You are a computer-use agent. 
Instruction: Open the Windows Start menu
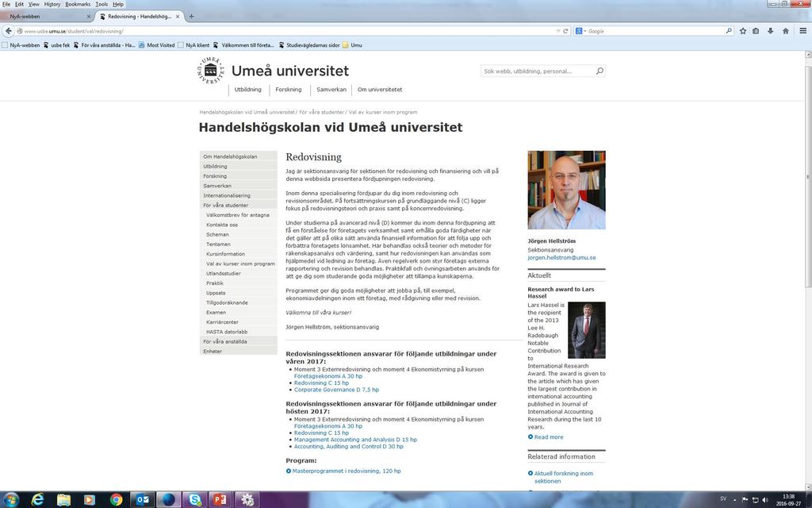click(x=10, y=500)
